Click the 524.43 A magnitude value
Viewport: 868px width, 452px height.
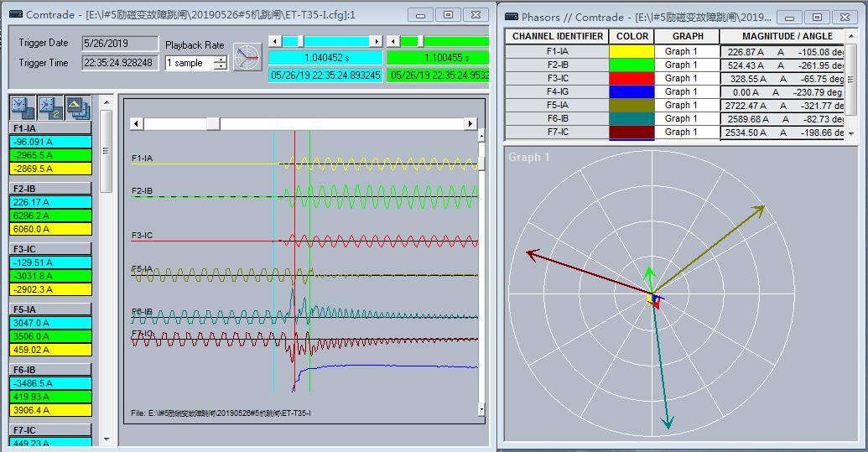pos(746,65)
